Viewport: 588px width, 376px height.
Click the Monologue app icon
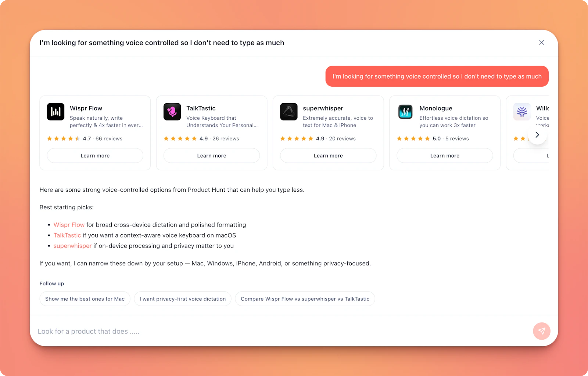coord(405,112)
